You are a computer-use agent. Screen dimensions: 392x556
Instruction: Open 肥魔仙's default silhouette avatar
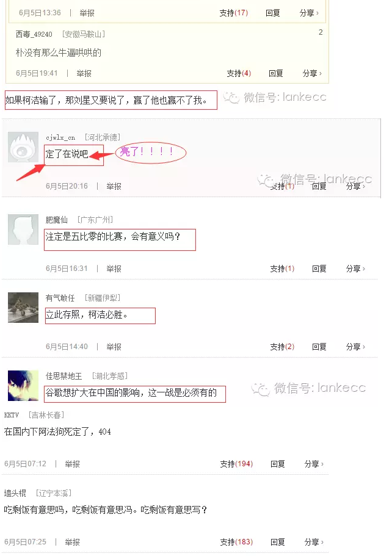(x=23, y=229)
